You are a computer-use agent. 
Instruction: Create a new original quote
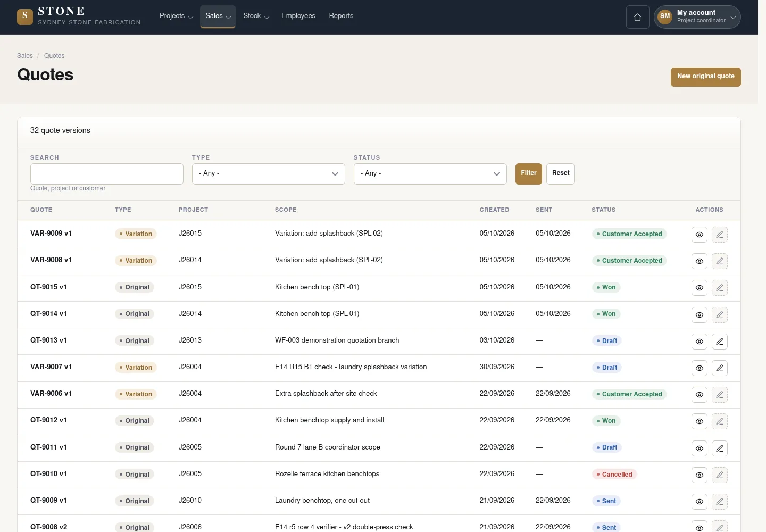[706, 77]
